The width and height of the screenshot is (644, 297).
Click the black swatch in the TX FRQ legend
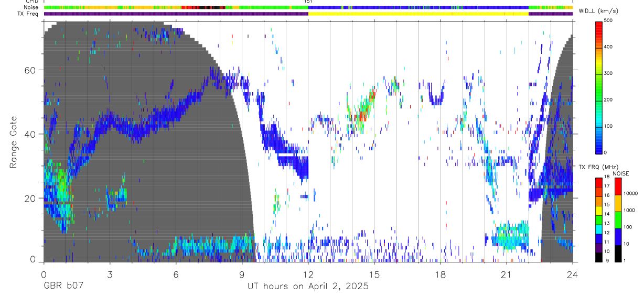coord(598,257)
